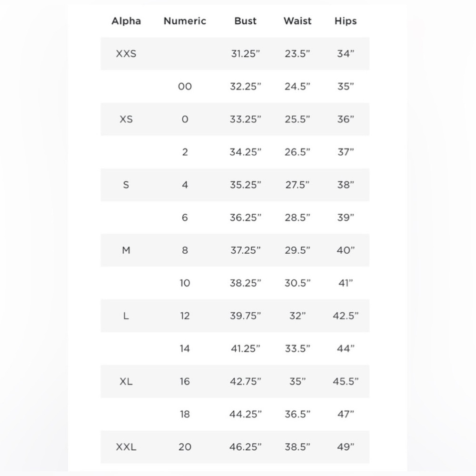Click the Waist column header
This screenshot has width=476, height=476.
[297, 21]
